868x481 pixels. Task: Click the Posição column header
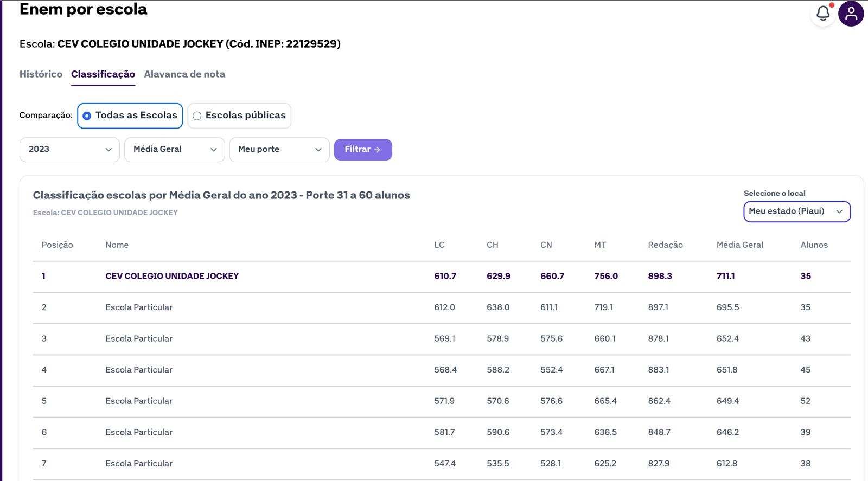click(57, 245)
